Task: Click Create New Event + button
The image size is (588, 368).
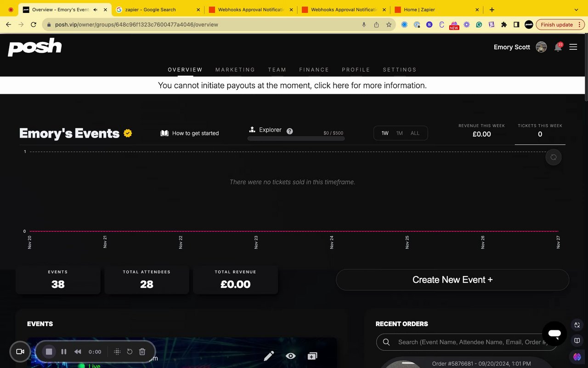Action: [x=452, y=280]
